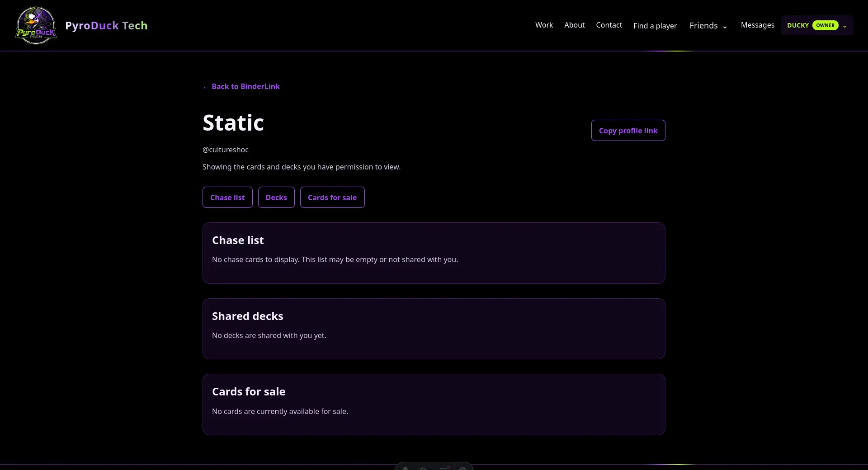
Task: Select the Decks section button
Action: (276, 197)
